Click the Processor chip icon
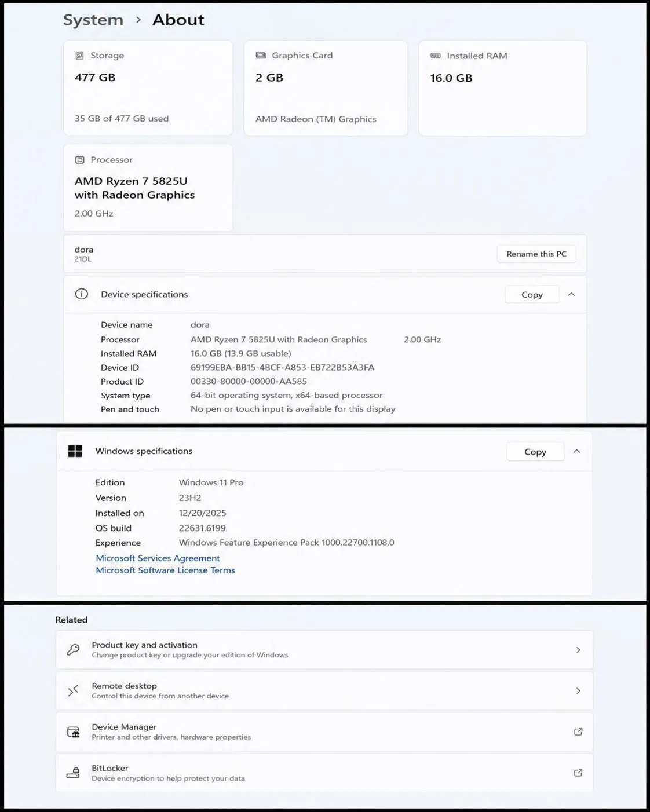 (x=79, y=160)
